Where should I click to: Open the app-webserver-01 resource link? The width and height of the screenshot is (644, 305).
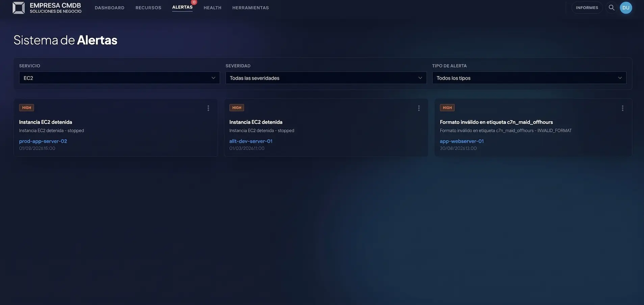(462, 141)
